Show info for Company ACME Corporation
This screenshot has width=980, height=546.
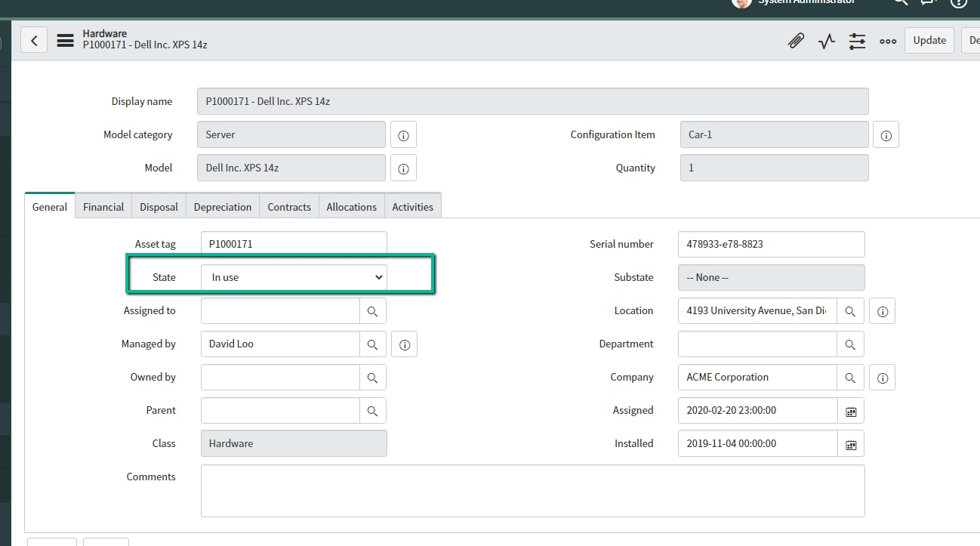[882, 378]
